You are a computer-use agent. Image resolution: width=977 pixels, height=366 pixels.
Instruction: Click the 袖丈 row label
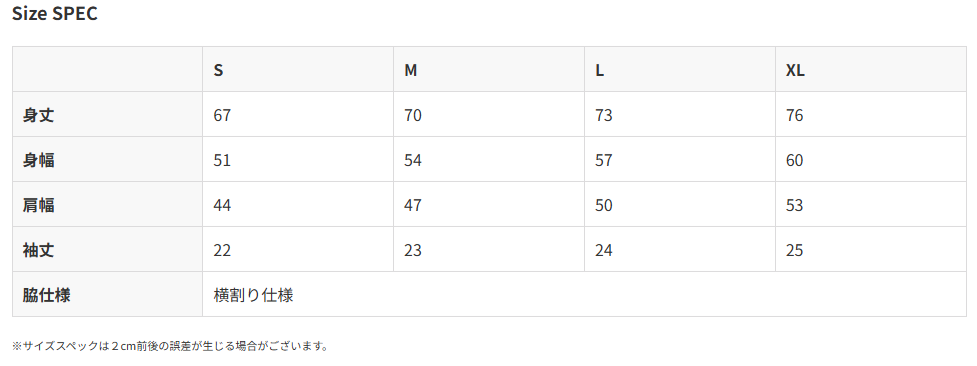(39, 250)
